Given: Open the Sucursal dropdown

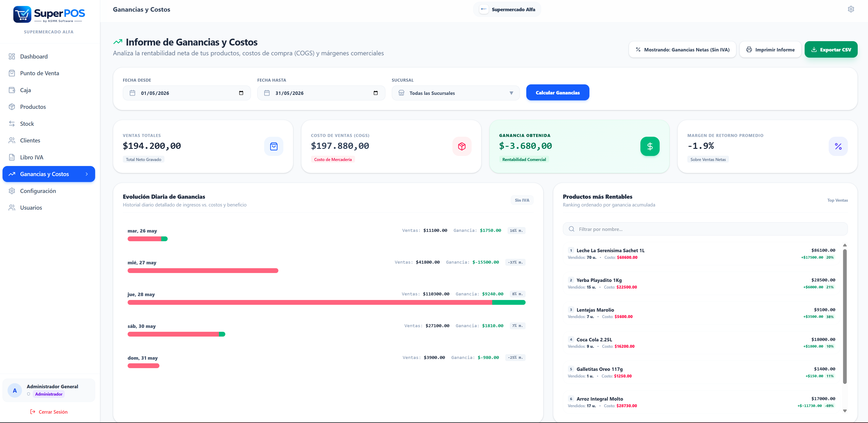Looking at the screenshot, I should coord(456,93).
